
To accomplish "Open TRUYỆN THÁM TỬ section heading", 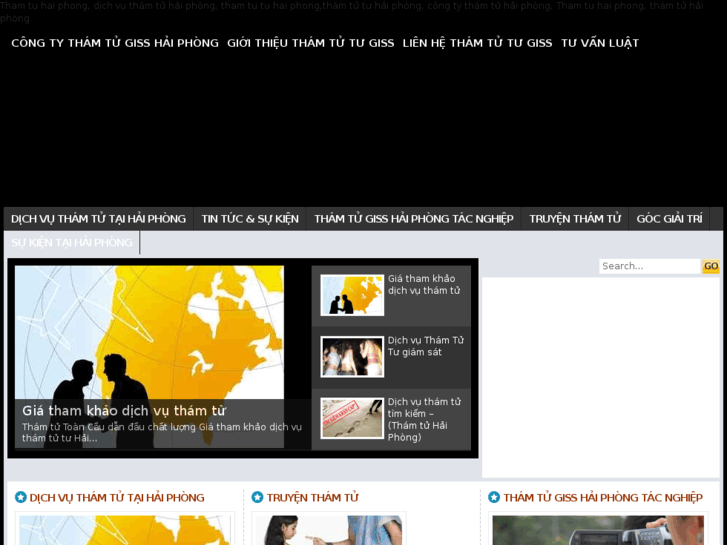I will [312, 498].
